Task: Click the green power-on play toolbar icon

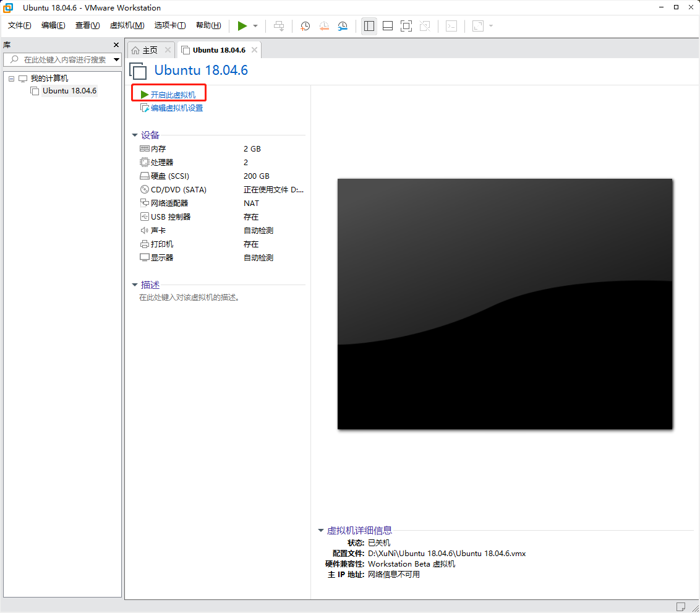Action: 242,26
